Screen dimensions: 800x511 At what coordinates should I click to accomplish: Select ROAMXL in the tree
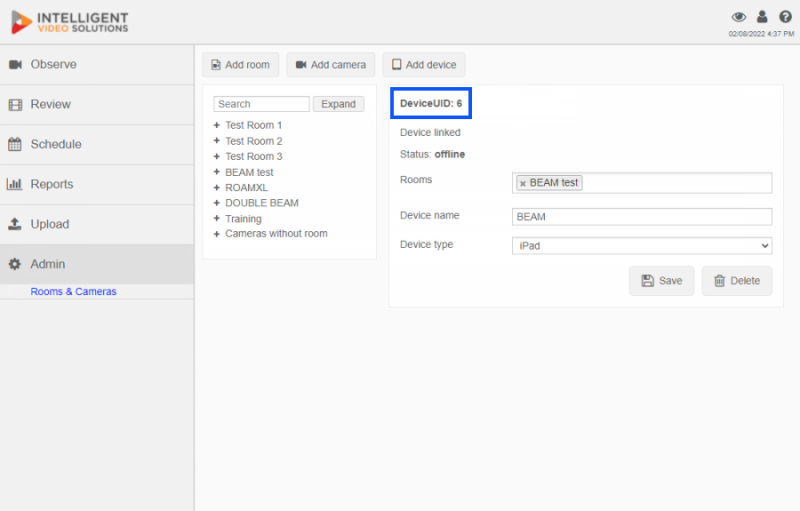pos(246,188)
